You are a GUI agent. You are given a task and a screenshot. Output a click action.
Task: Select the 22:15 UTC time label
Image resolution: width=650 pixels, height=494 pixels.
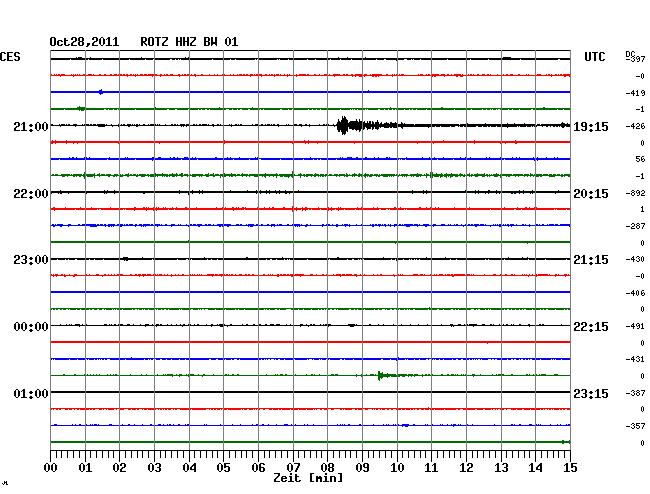(591, 327)
